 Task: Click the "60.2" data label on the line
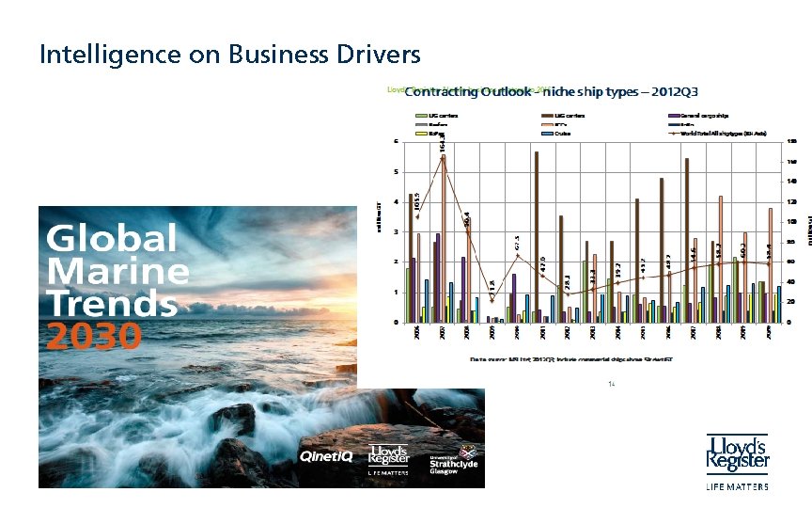(743, 249)
